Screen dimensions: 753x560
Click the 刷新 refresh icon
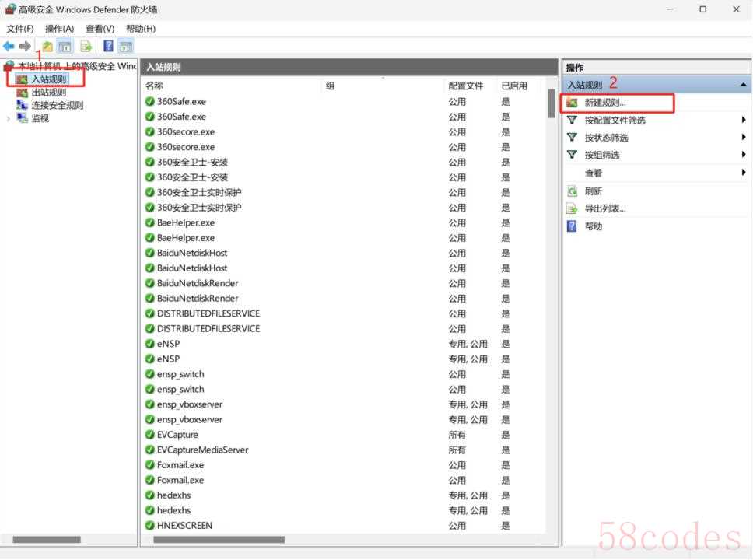click(572, 191)
